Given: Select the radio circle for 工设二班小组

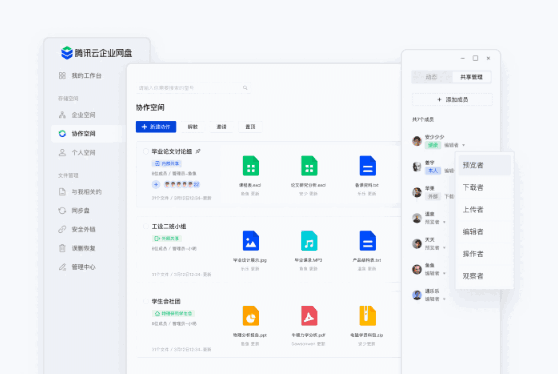Looking at the screenshot, I should (146, 226).
